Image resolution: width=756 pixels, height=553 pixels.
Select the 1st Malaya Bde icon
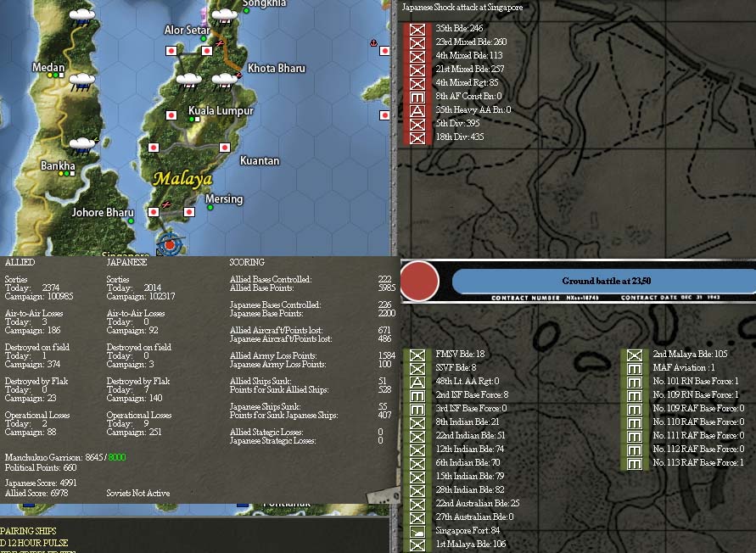click(x=417, y=545)
